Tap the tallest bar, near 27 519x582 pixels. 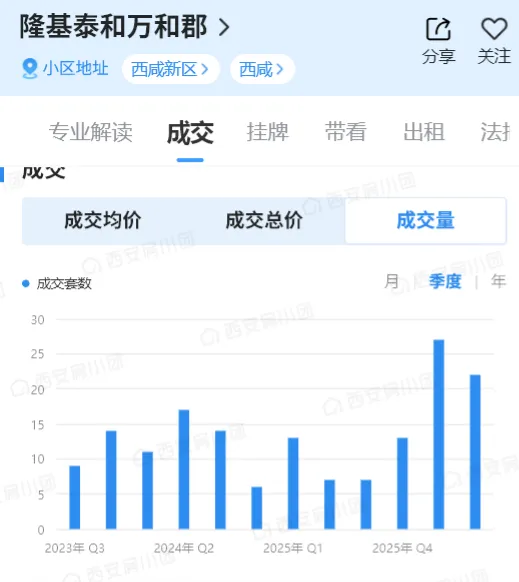438,434
